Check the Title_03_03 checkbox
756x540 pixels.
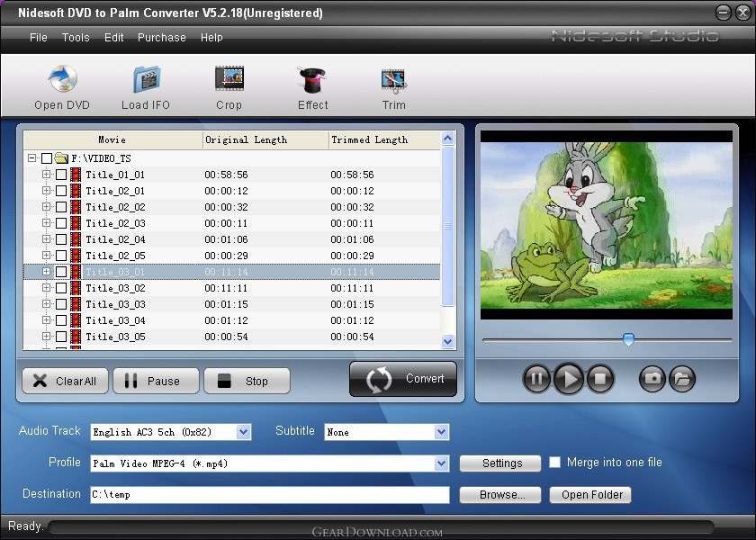tap(61, 304)
